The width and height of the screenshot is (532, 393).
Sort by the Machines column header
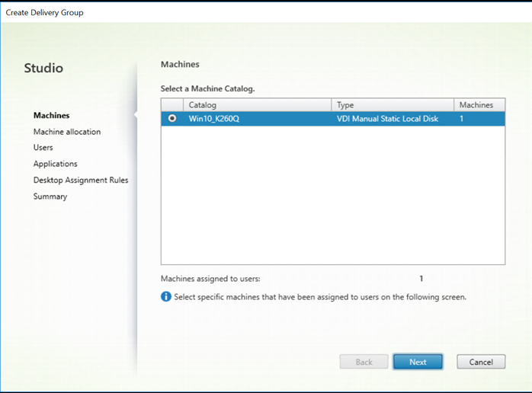click(479, 105)
